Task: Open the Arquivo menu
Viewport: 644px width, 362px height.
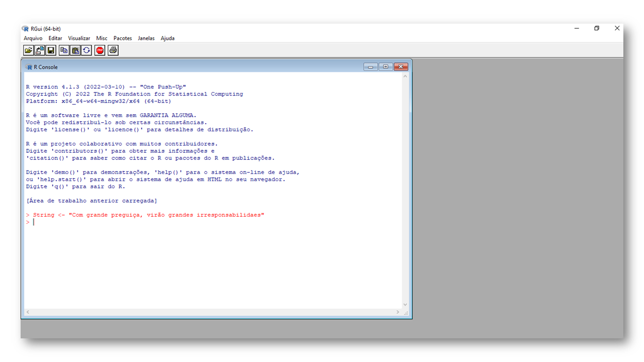Action: point(33,38)
